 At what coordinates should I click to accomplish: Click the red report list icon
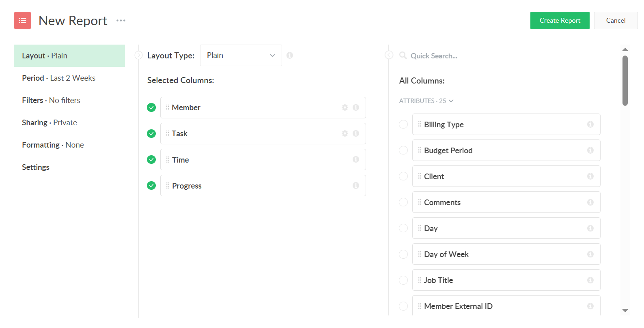coord(22,20)
